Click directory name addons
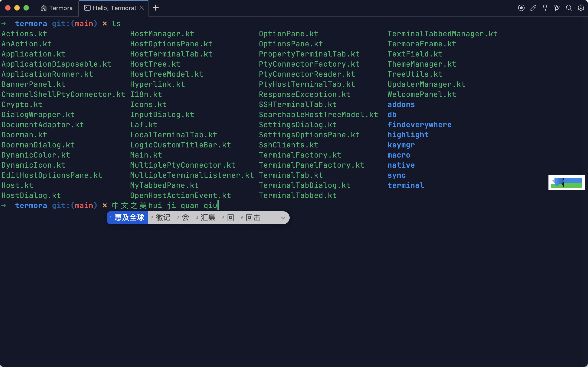The image size is (588, 367). click(401, 105)
